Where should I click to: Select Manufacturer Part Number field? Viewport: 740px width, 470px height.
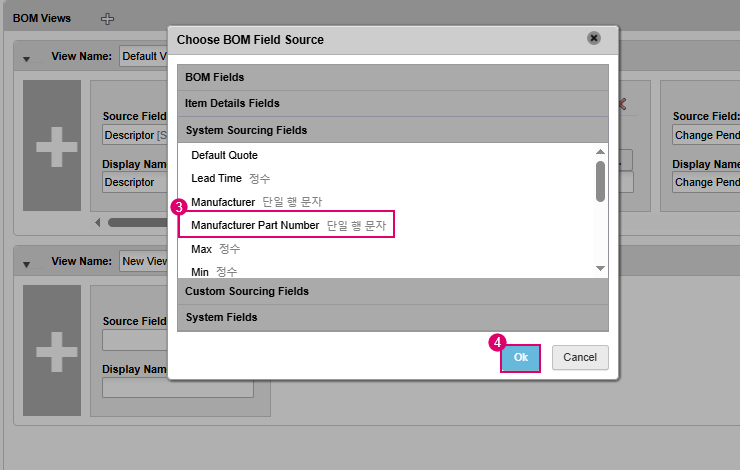[x=255, y=226]
